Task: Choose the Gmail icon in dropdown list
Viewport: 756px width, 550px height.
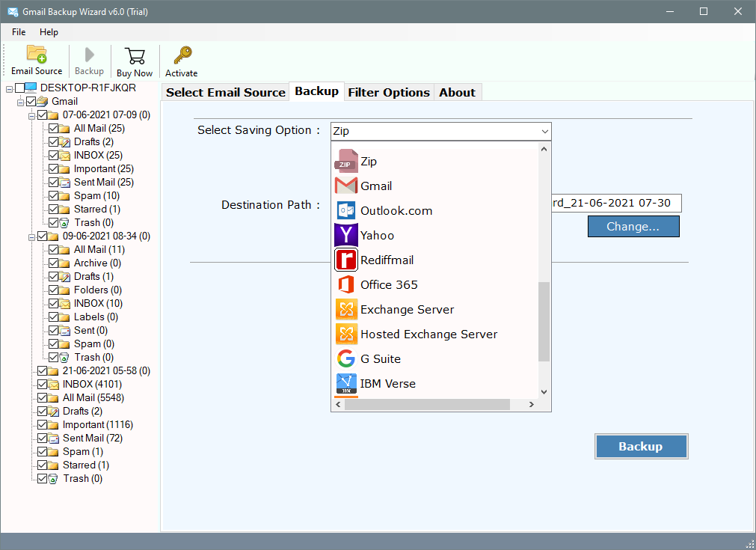Action: pyautogui.click(x=346, y=186)
